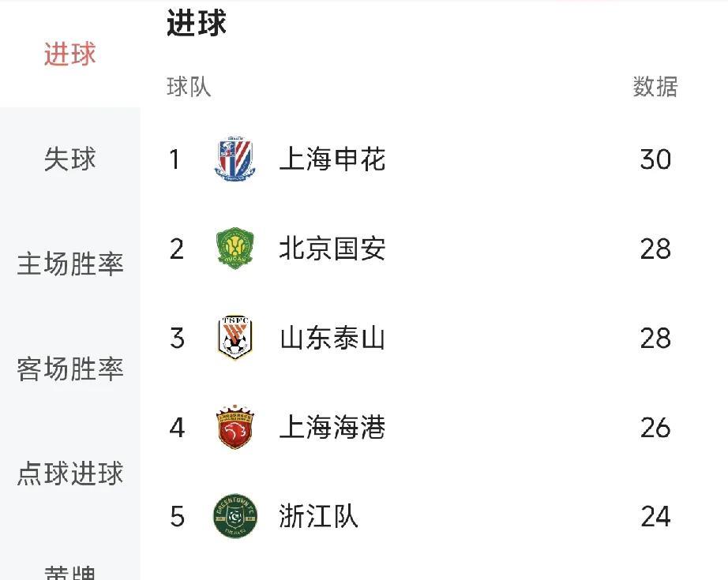Click the 数据 column header
The image size is (728, 580).
pyautogui.click(x=655, y=87)
